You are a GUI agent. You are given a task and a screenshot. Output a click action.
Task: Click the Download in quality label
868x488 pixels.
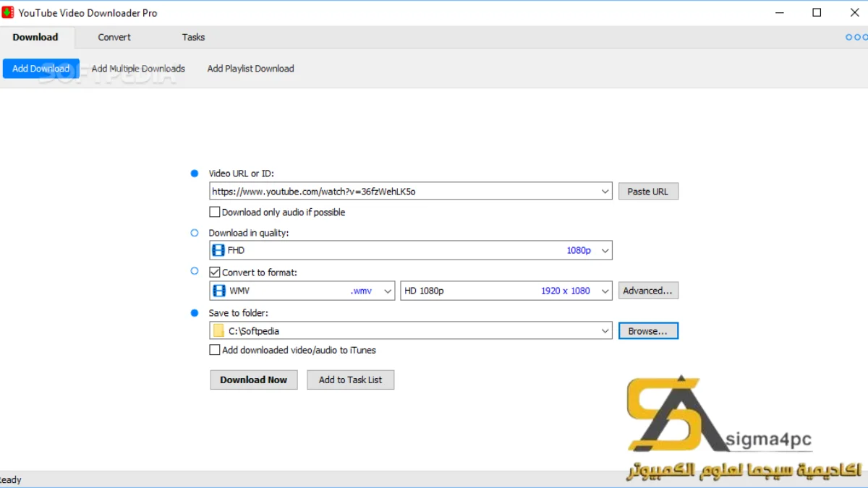[249, 233]
